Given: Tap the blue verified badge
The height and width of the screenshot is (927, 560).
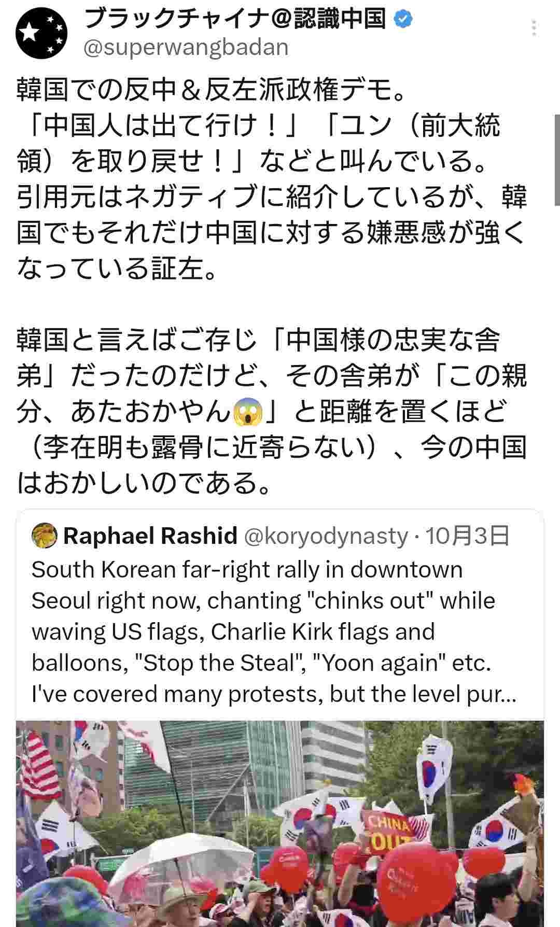Looking at the screenshot, I should (403, 19).
